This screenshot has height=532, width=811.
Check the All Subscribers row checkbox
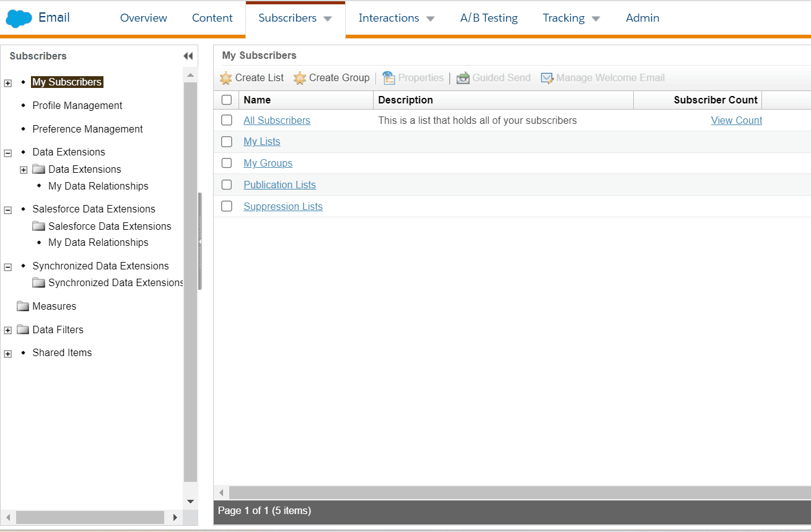tap(226, 120)
